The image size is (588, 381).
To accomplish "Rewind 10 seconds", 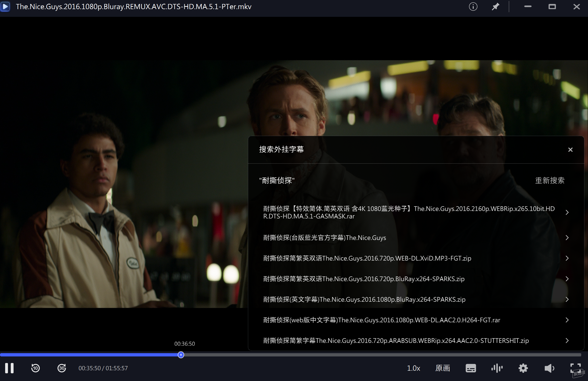I will click(x=36, y=368).
